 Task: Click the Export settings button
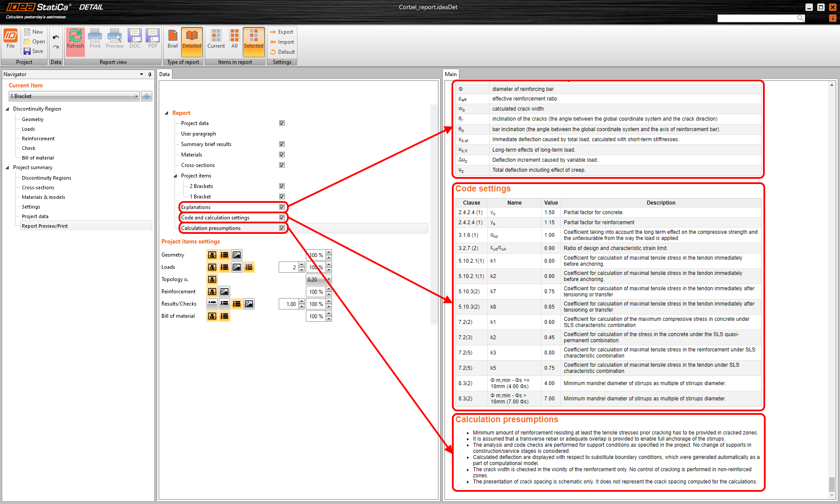[282, 32]
